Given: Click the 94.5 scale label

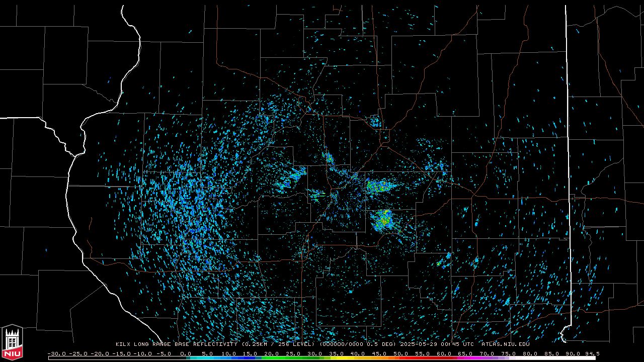Looking at the screenshot, I should 592,354.
